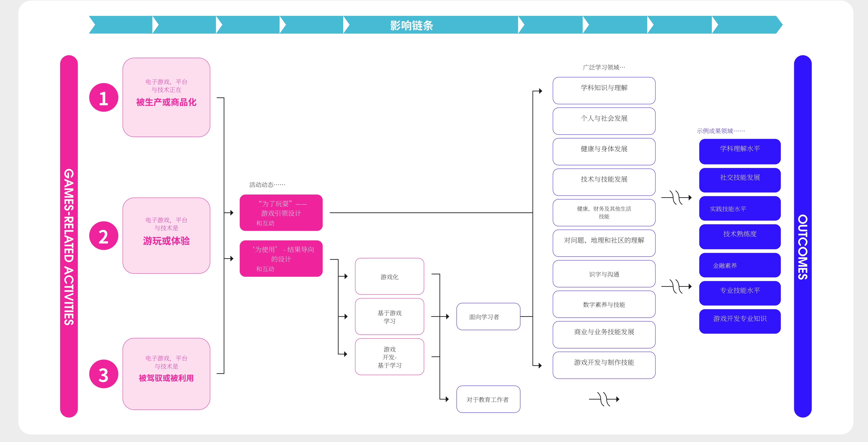The height and width of the screenshot is (442, 868).
Task: Click the ‘为使用’ 结果导向的设计 box
Action: (x=281, y=258)
